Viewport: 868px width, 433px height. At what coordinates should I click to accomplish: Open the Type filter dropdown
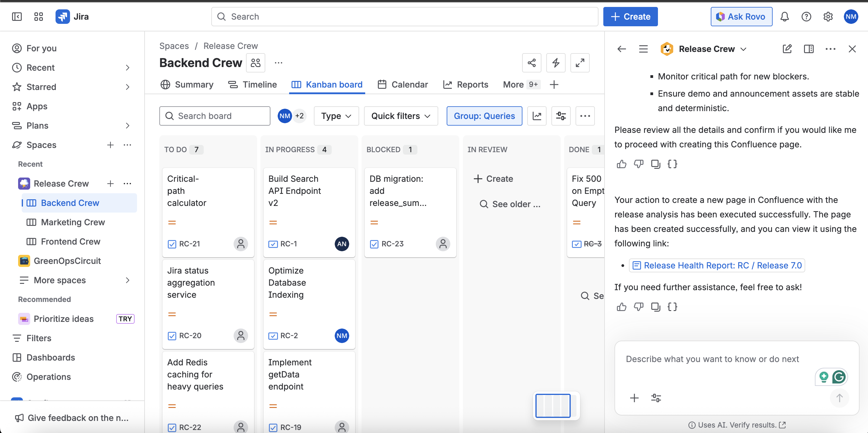coord(336,116)
